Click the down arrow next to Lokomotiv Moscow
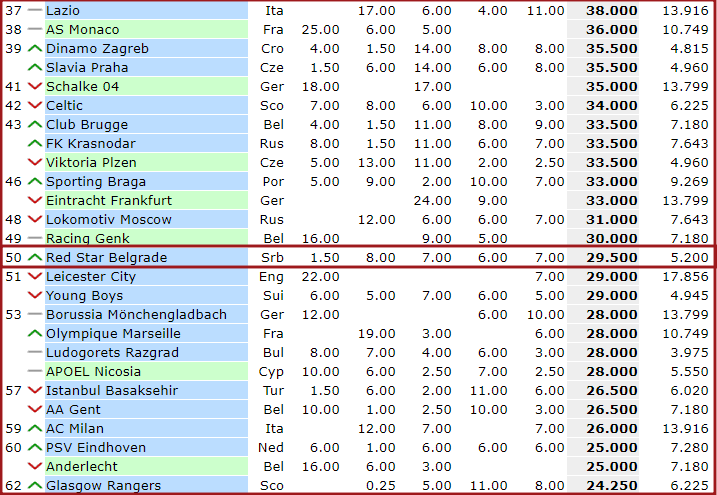This screenshot has height=495, width=717. pos(35,219)
